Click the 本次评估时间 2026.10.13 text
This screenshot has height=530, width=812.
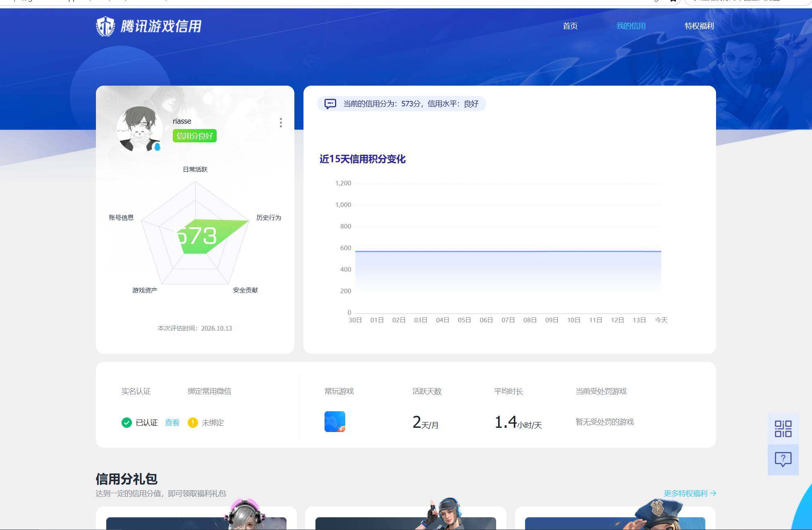point(195,328)
